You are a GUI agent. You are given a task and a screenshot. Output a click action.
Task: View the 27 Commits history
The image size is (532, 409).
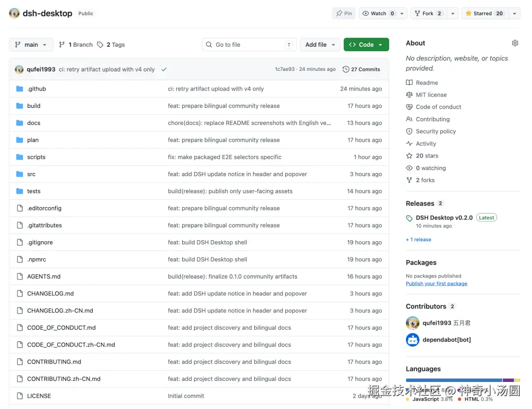[x=362, y=69]
